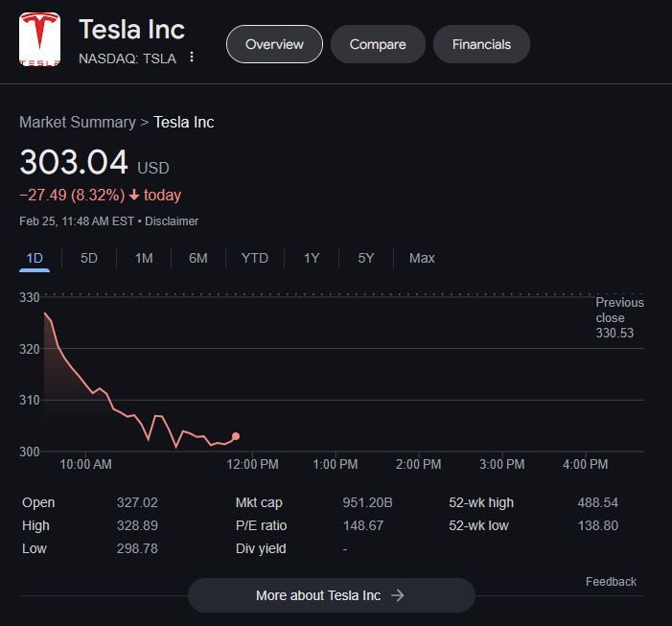Click the red down arrow next to today

(x=134, y=196)
